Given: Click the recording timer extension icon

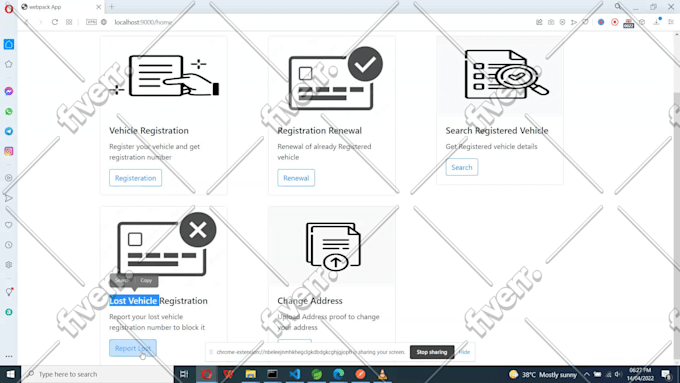Looking at the screenshot, I should 628,23.
